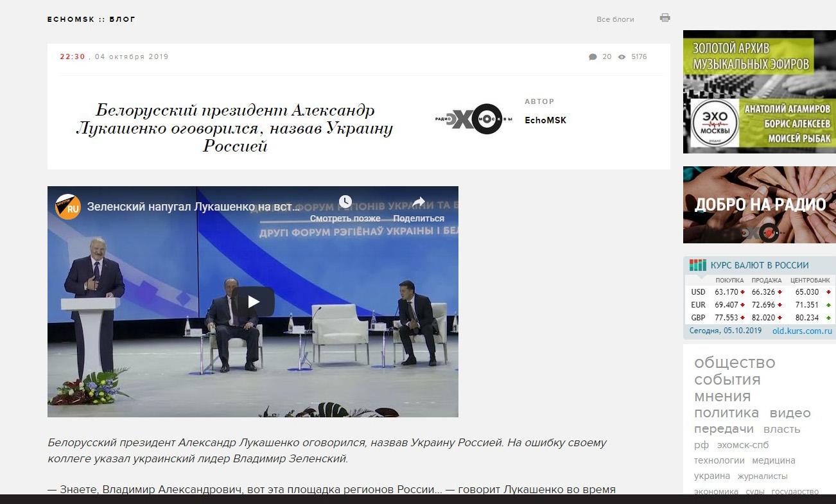Open the EchoMSK author link

click(545, 120)
